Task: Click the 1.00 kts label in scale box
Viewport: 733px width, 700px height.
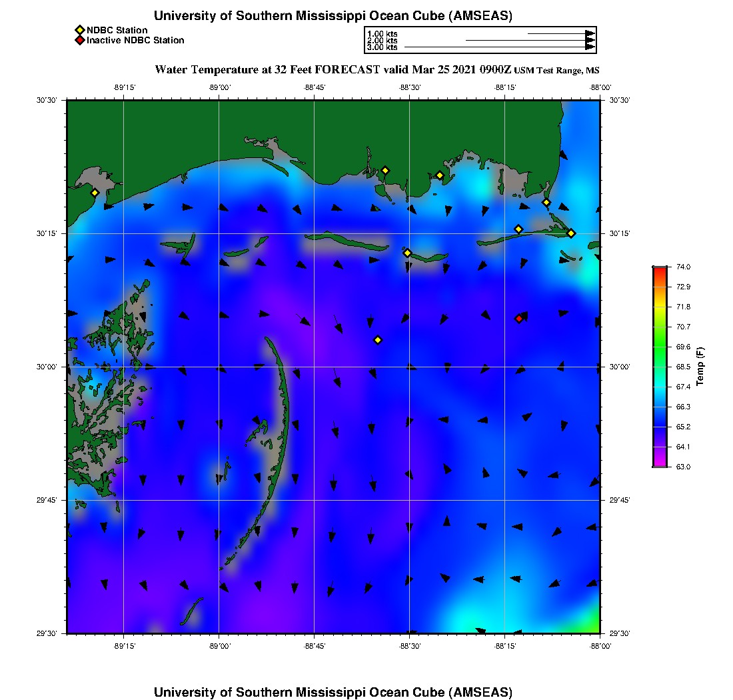Action: [x=382, y=34]
